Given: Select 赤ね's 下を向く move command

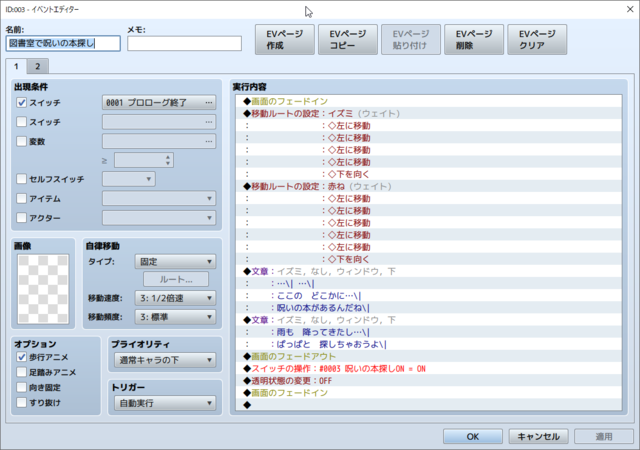Looking at the screenshot, I should [429, 259].
